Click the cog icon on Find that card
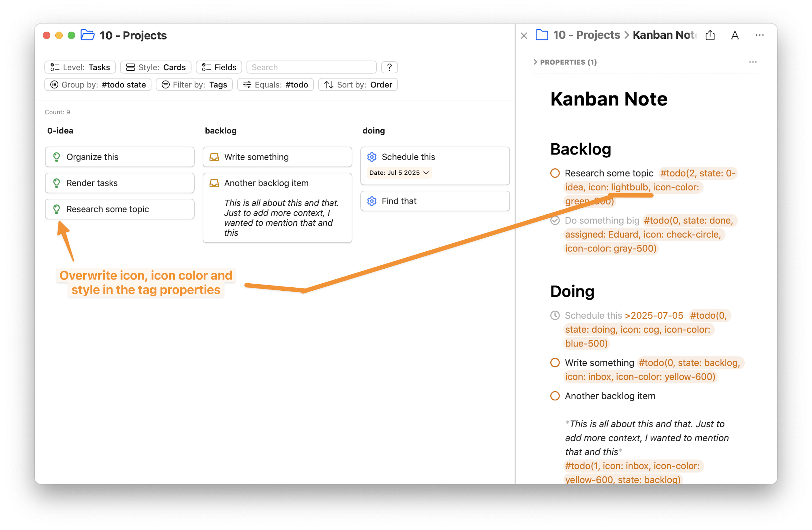Screen dimensions: 812x530 coord(372,201)
